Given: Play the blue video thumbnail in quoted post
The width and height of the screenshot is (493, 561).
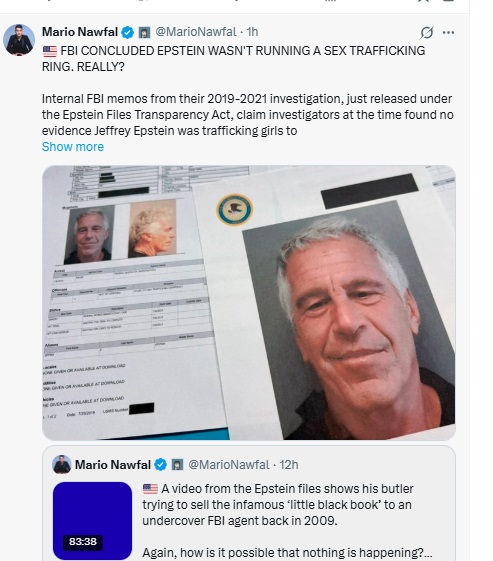Looking at the screenshot, I should 92,521.
